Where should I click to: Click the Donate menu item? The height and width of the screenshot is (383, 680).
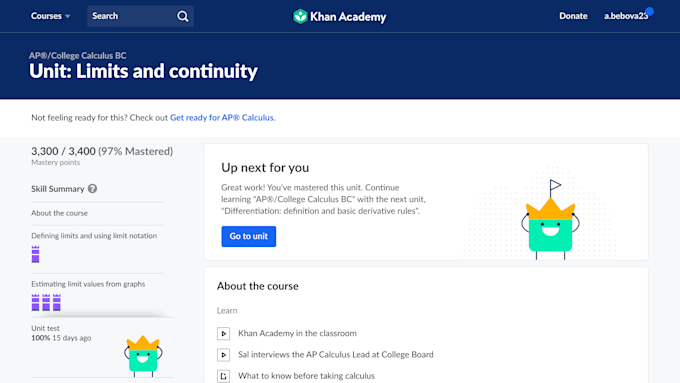[x=573, y=16]
